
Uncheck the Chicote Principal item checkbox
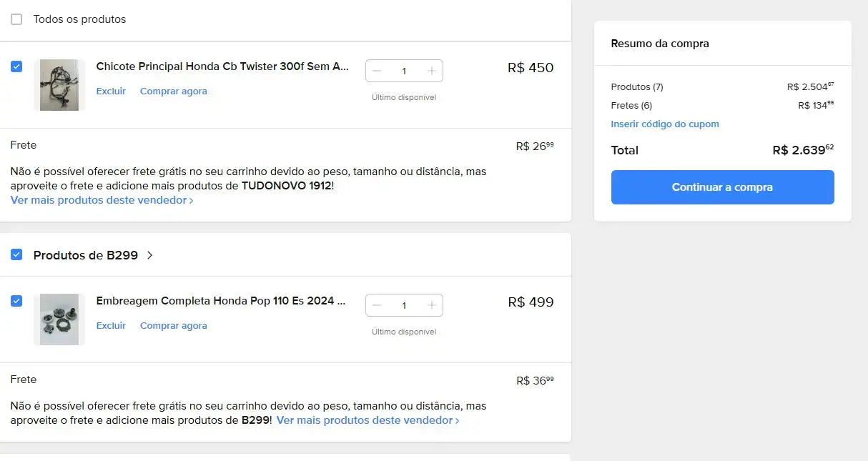coord(16,66)
